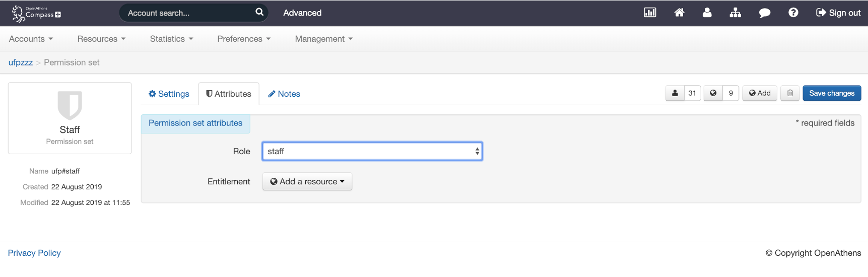Image resolution: width=868 pixels, height=277 pixels.
Task: Go to home via house icon
Action: [x=679, y=13]
